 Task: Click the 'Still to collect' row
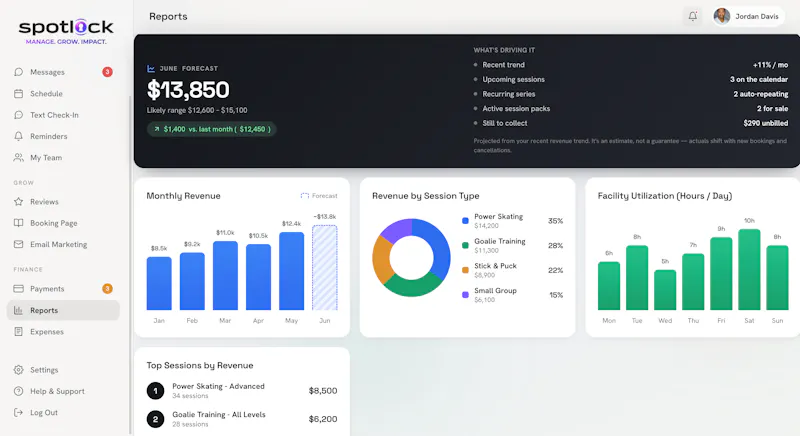coord(631,123)
